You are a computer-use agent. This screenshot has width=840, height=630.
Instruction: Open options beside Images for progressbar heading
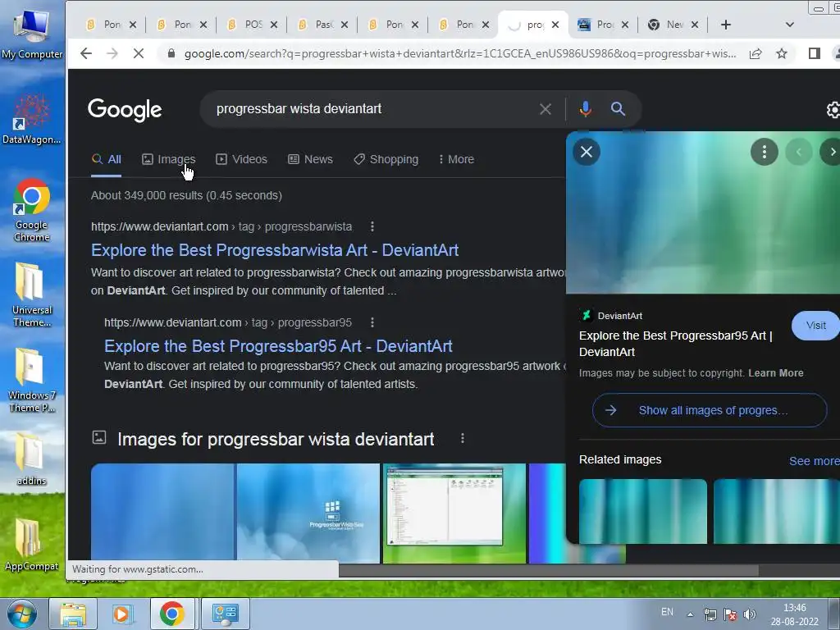463,439
